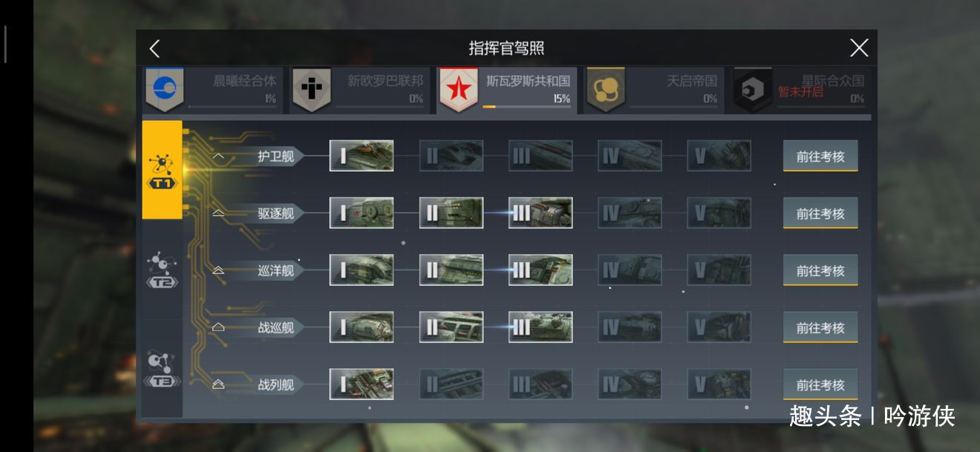The height and width of the screenshot is (452, 980).
Task: Click the 斯瓦罗斯共和国 15% progress bar
Action: (x=526, y=107)
